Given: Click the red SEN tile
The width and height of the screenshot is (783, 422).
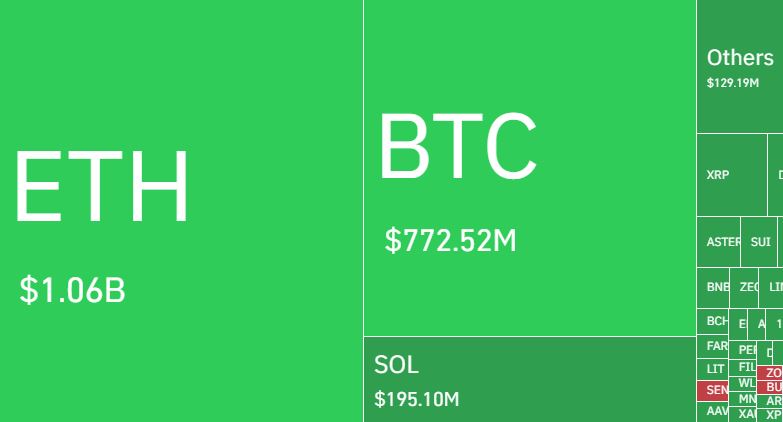Looking at the screenshot, I should (x=715, y=390).
